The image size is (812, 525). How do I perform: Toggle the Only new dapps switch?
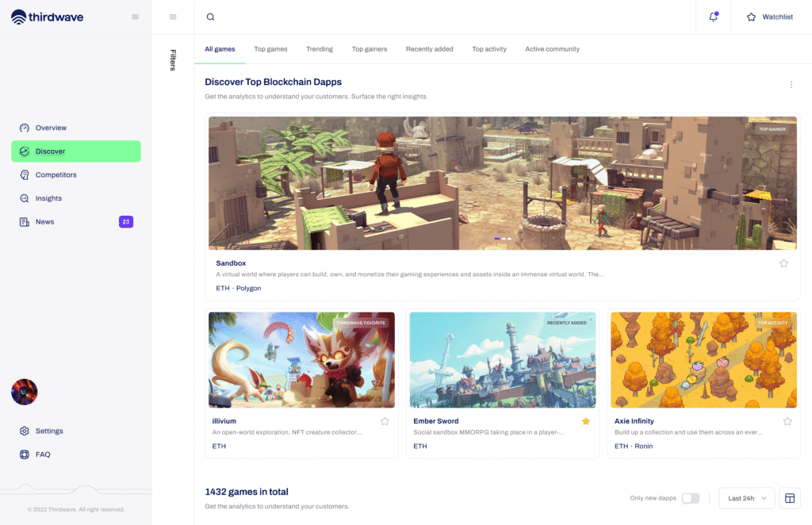tap(691, 498)
